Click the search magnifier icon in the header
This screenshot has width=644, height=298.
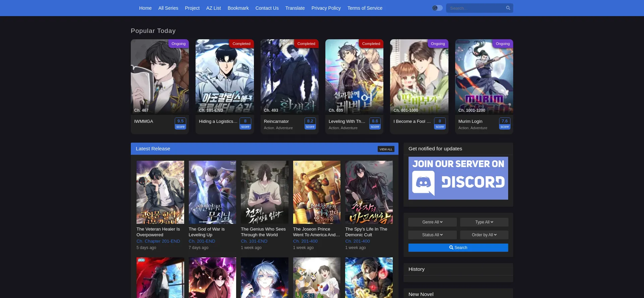click(x=508, y=8)
